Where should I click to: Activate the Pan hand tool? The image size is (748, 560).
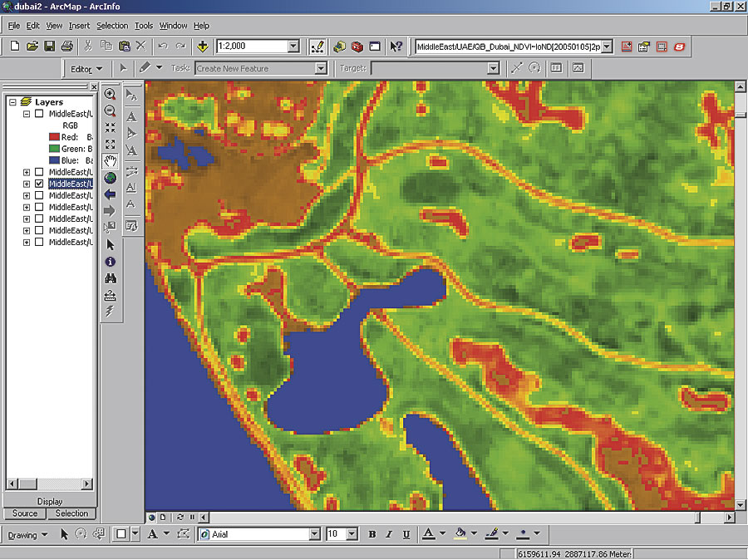[111, 160]
